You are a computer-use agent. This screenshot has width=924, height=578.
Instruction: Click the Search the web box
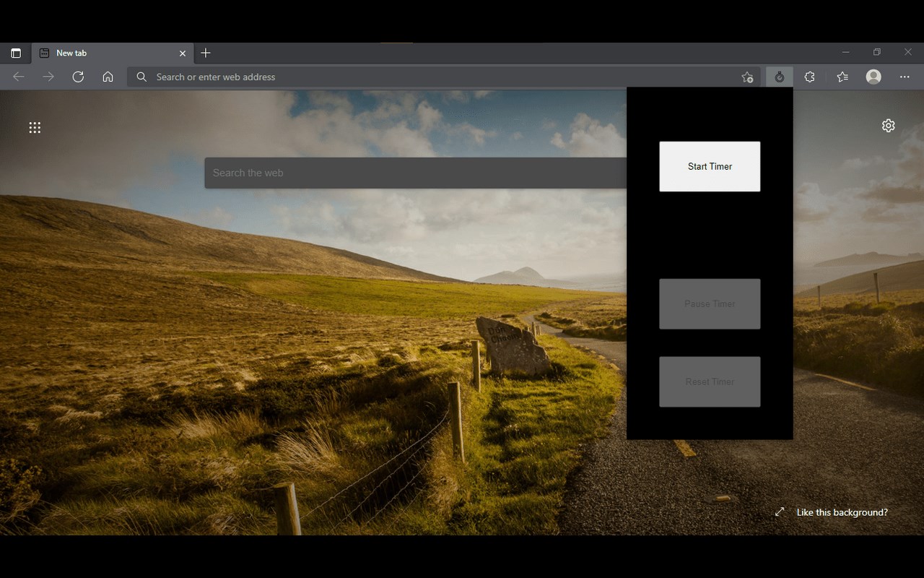pyautogui.click(x=416, y=173)
